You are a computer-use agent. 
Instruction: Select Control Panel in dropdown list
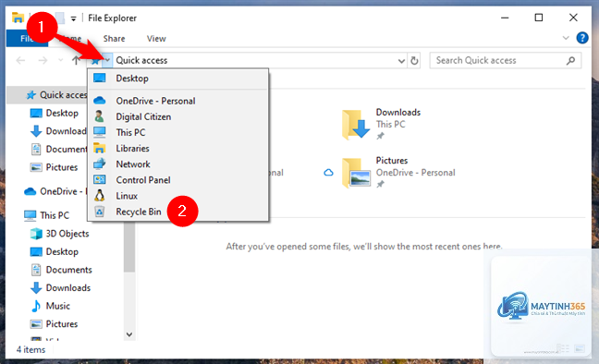[178, 180]
